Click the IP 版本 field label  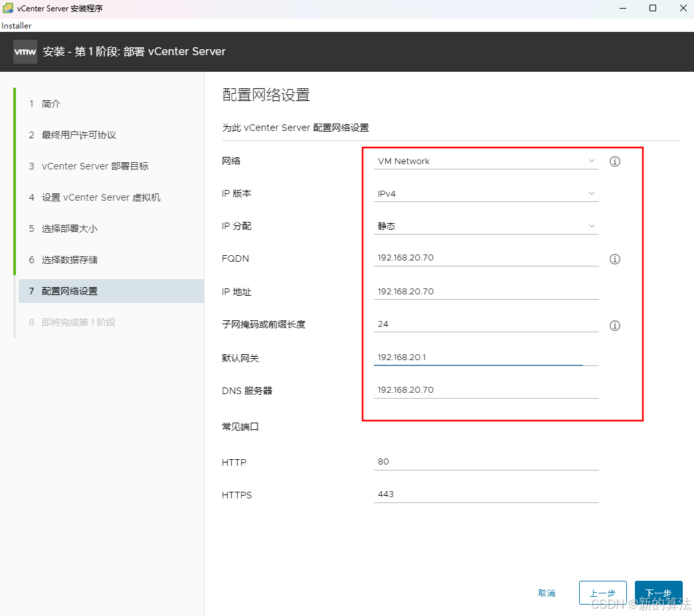tap(236, 194)
